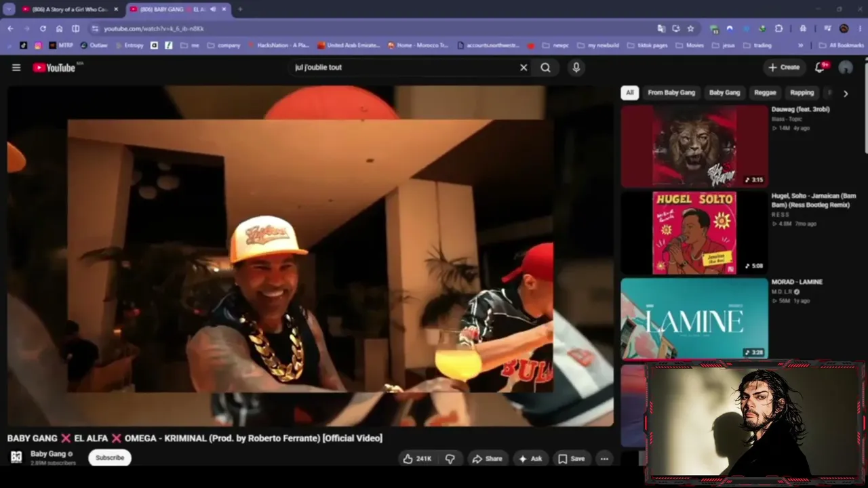Close the A Story of a Girl tab
The height and width of the screenshot is (488, 868).
116,9
